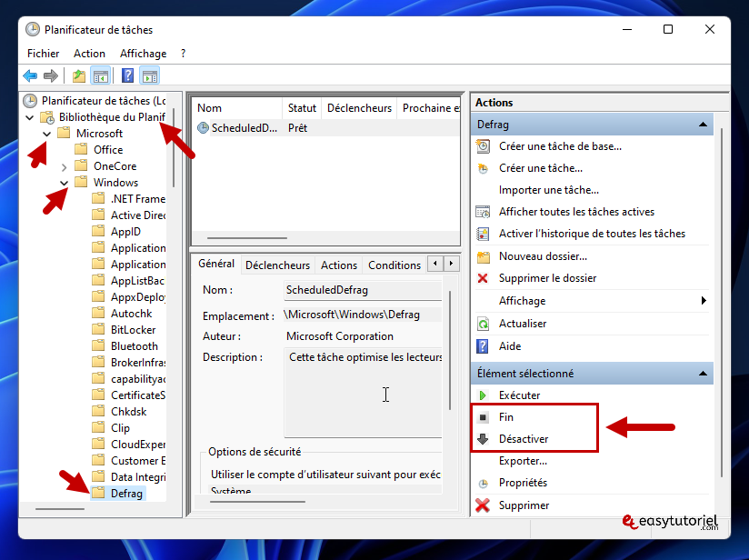Click the Office folder icon in tree
Screen dimensions: 749x560
pos(81,149)
